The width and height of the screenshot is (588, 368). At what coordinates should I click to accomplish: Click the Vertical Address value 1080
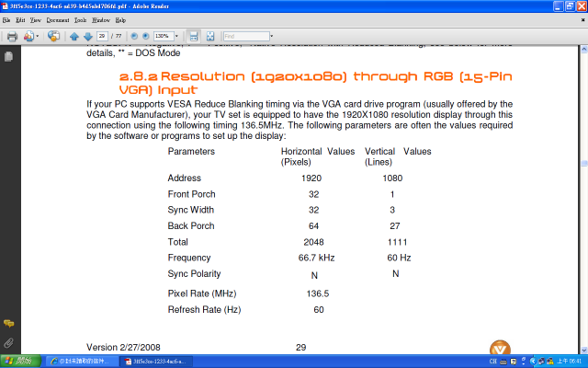pos(392,178)
